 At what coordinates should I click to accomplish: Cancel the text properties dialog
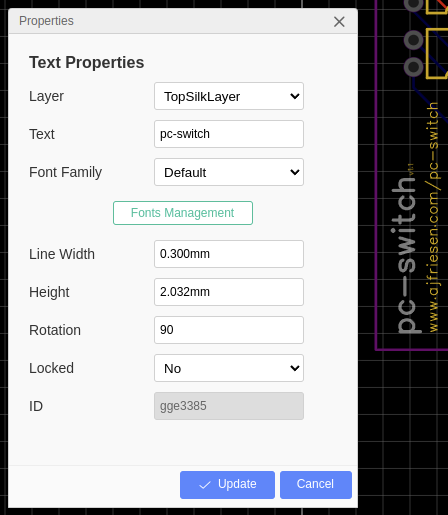pyautogui.click(x=316, y=485)
